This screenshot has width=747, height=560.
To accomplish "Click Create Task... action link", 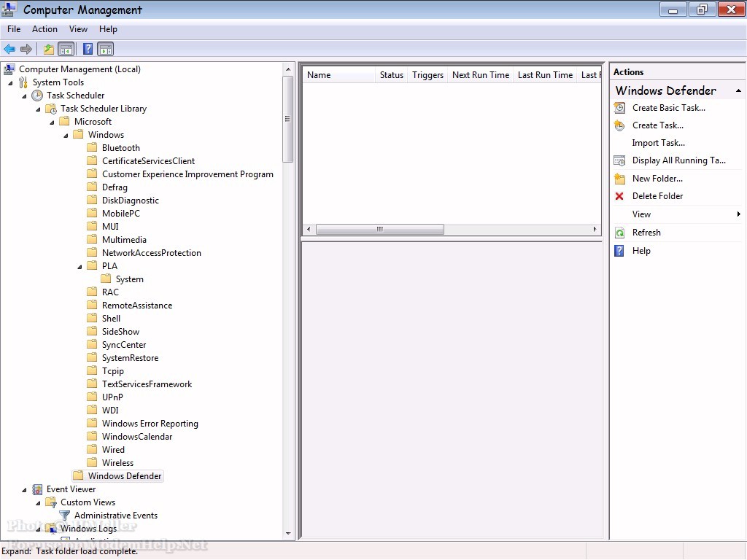I will tap(658, 125).
